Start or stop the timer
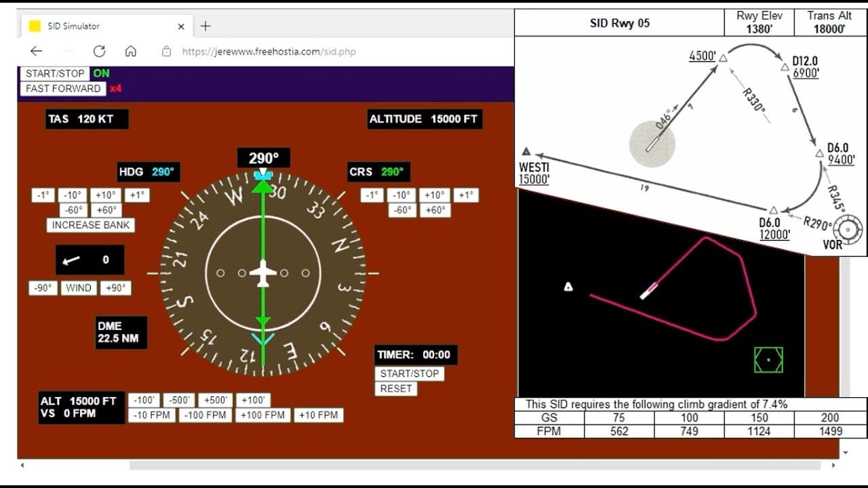Screen dimensions: 868x488 pyautogui.click(x=410, y=373)
